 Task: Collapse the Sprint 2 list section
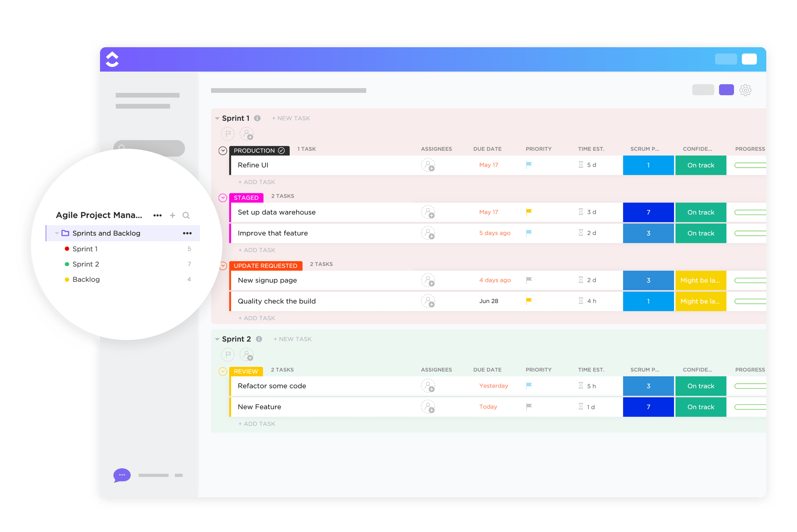click(x=217, y=339)
